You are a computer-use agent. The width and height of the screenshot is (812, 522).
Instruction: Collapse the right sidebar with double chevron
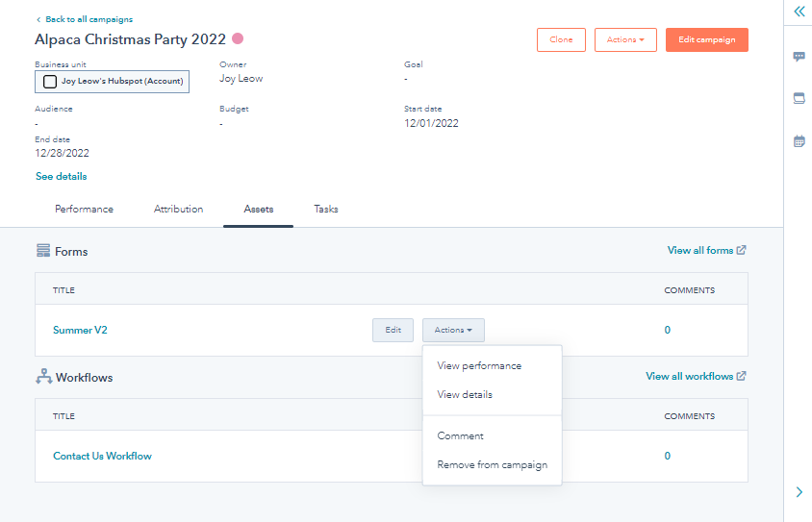[x=799, y=12]
